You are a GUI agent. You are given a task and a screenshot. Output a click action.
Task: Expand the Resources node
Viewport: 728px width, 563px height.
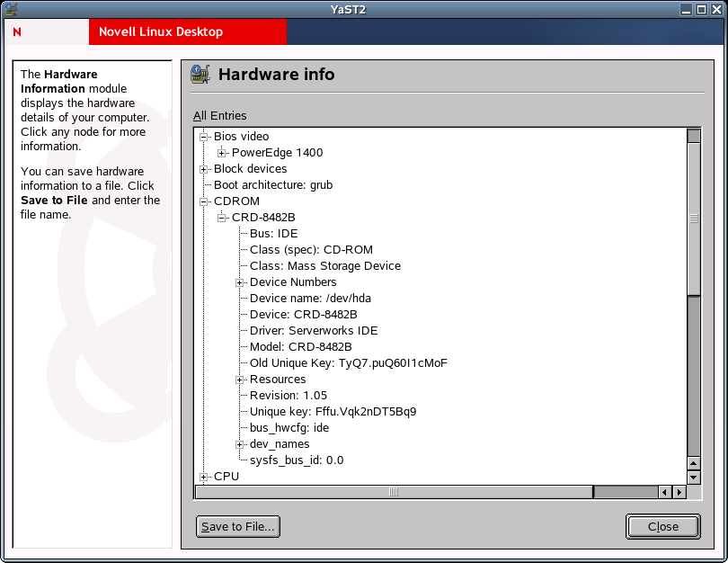click(240, 380)
